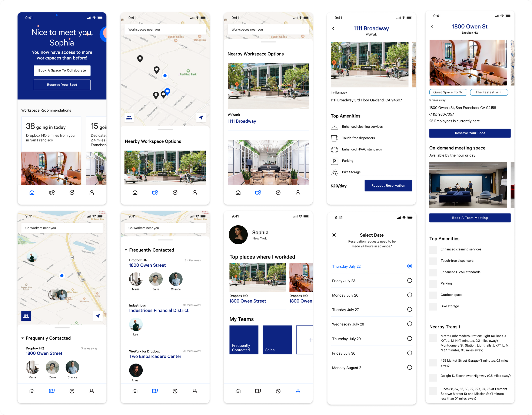Click Book A Space To Collaborate button
Viewport: 532px width, 415px height.
pyautogui.click(x=62, y=70)
